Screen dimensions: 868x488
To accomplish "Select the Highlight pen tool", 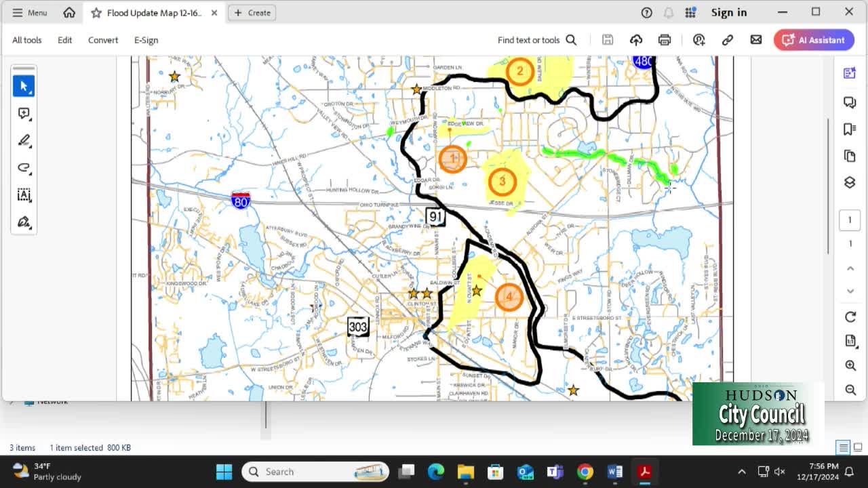I will pyautogui.click(x=24, y=140).
